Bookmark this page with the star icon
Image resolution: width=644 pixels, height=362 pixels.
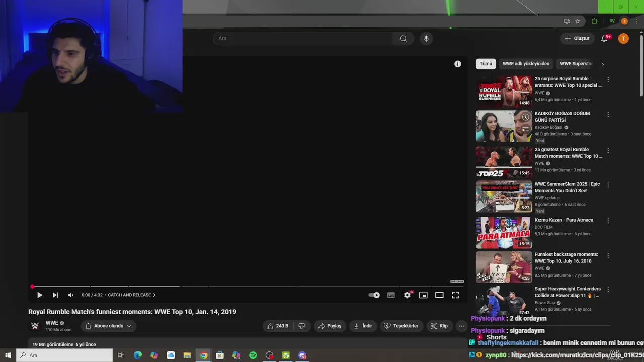[578, 21]
